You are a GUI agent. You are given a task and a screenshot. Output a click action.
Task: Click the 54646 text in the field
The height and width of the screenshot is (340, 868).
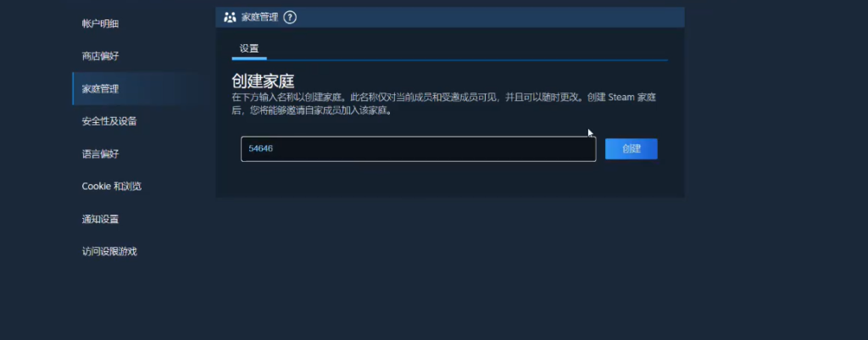[x=261, y=149]
